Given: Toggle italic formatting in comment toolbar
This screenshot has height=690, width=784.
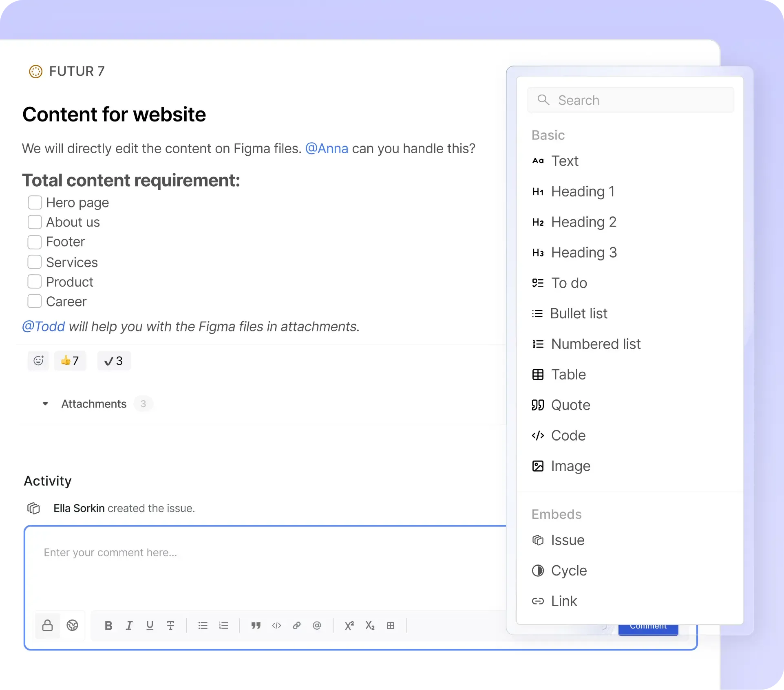Looking at the screenshot, I should pyautogui.click(x=129, y=626).
